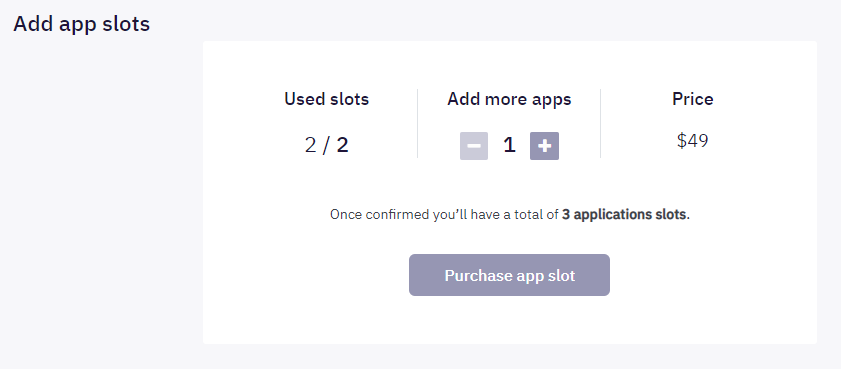Click the divider between Used slots and Add more apps

coord(417,123)
